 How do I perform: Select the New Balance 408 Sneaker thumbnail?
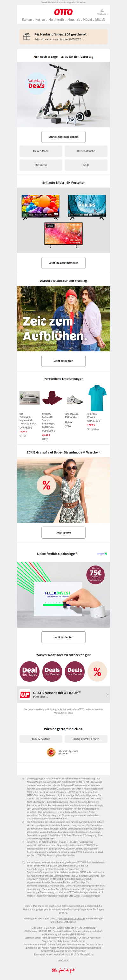[x=75, y=400]
